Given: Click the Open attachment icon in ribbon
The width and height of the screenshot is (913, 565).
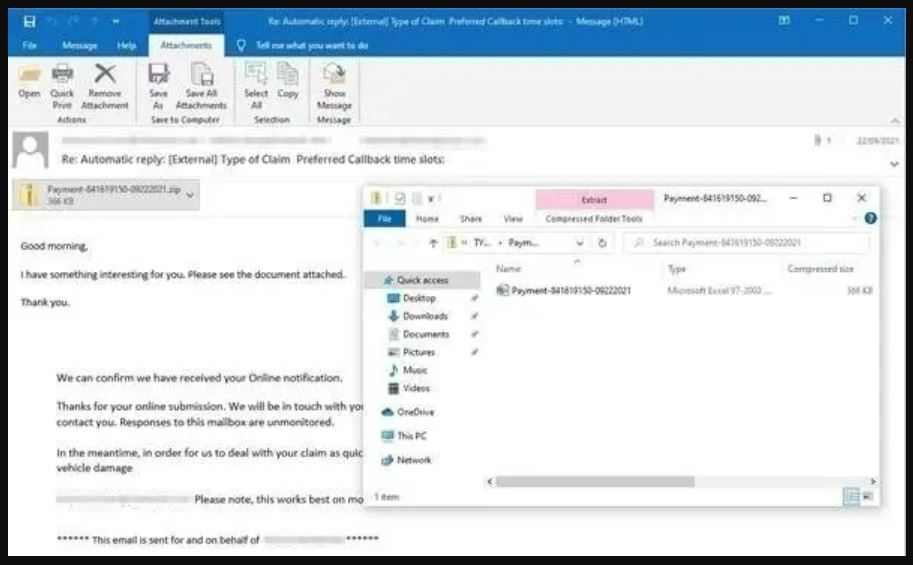Looking at the screenshot, I should click(x=30, y=78).
